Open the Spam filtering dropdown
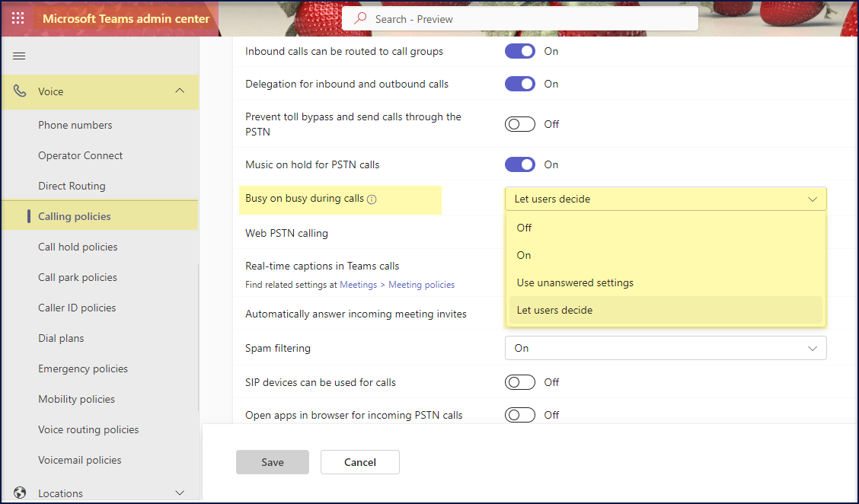 click(665, 348)
